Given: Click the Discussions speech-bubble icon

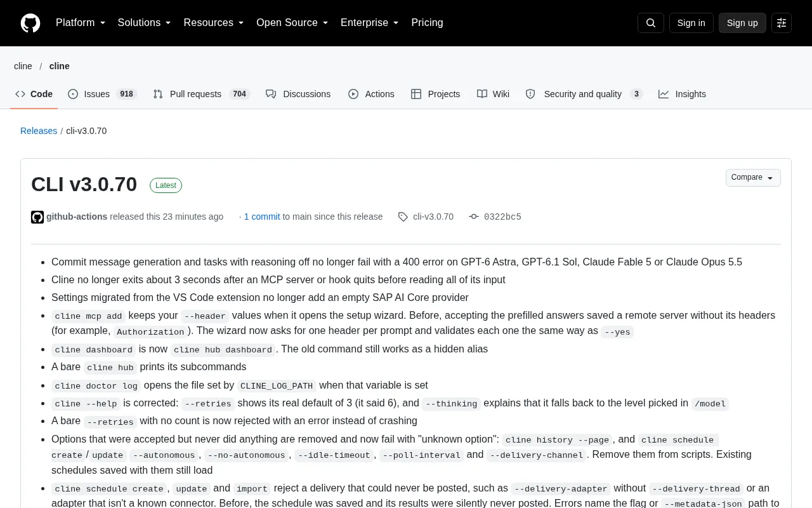Looking at the screenshot, I should (x=271, y=94).
